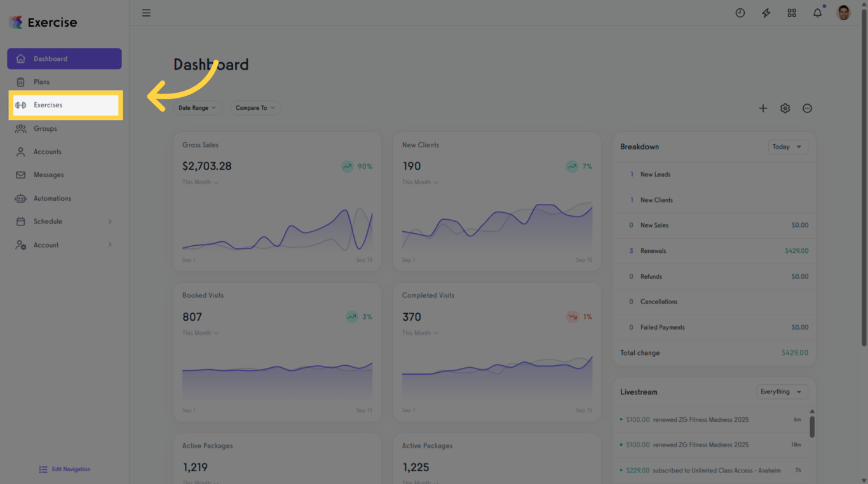Open the apps grid icon
Viewport: 868px width, 484px height.
tap(792, 13)
